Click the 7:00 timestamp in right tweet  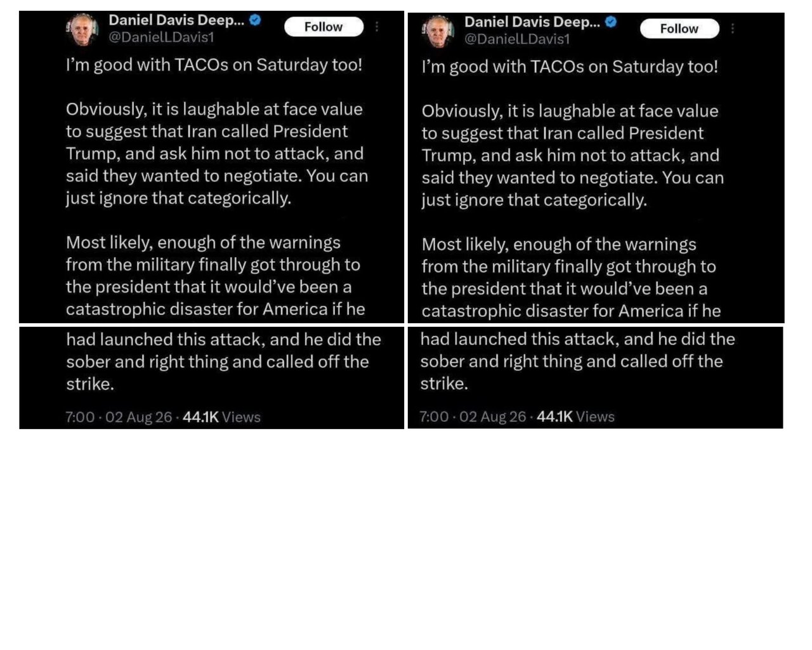click(x=434, y=416)
